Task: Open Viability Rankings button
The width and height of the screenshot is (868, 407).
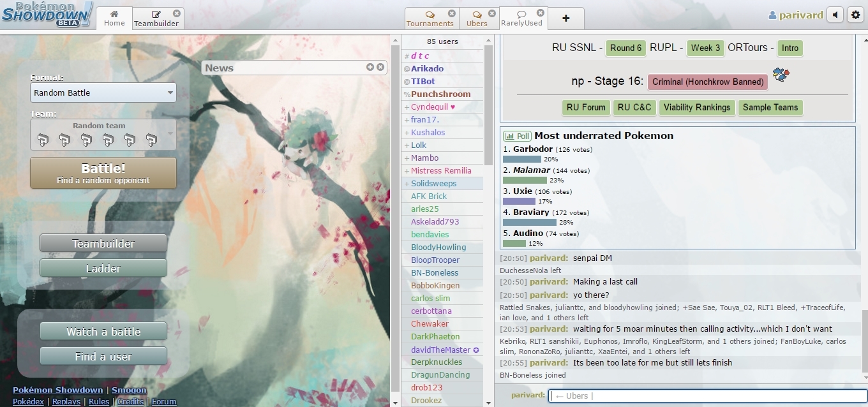Action: [697, 107]
